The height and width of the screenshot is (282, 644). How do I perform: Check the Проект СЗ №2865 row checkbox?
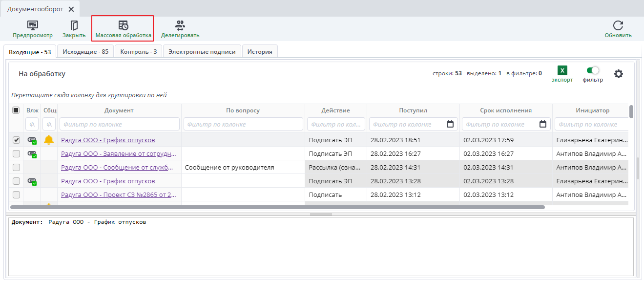point(16,195)
